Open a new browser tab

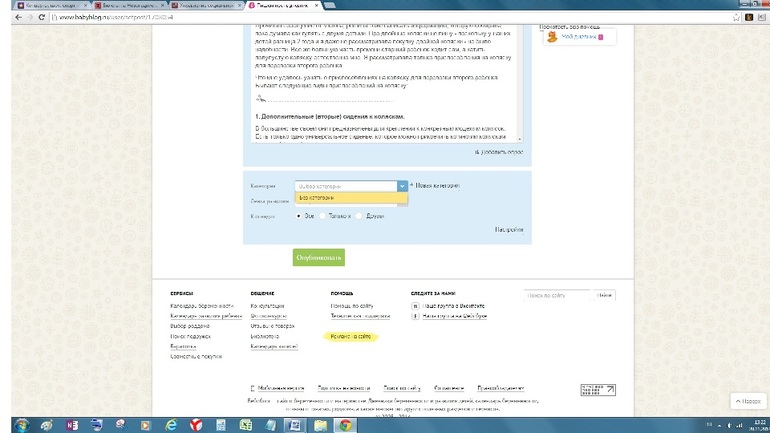click(x=330, y=5)
